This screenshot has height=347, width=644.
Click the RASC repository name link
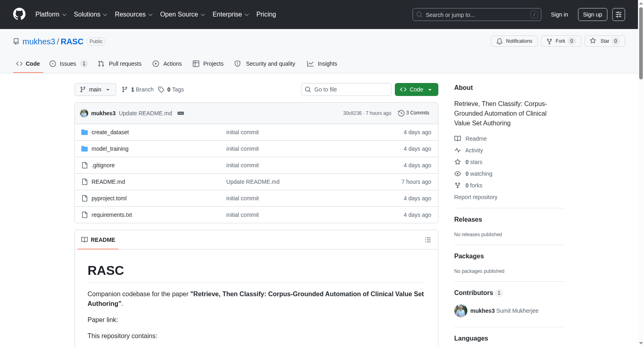point(72,42)
